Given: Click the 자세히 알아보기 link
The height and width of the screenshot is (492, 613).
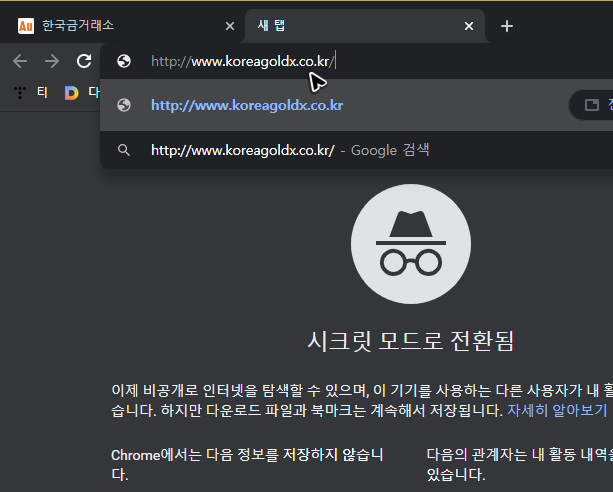Looking at the screenshot, I should point(557,411).
